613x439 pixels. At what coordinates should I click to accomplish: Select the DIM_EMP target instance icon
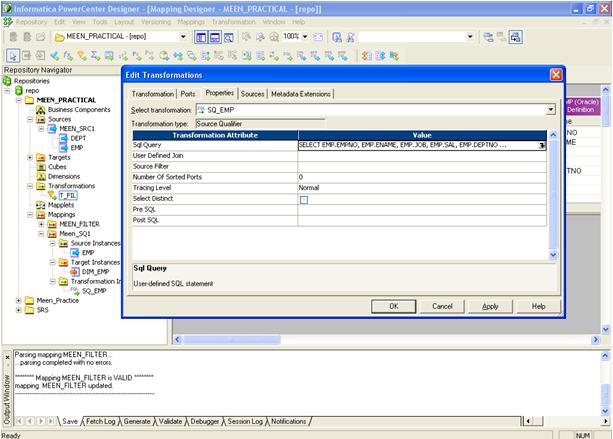pyautogui.click(x=73, y=271)
